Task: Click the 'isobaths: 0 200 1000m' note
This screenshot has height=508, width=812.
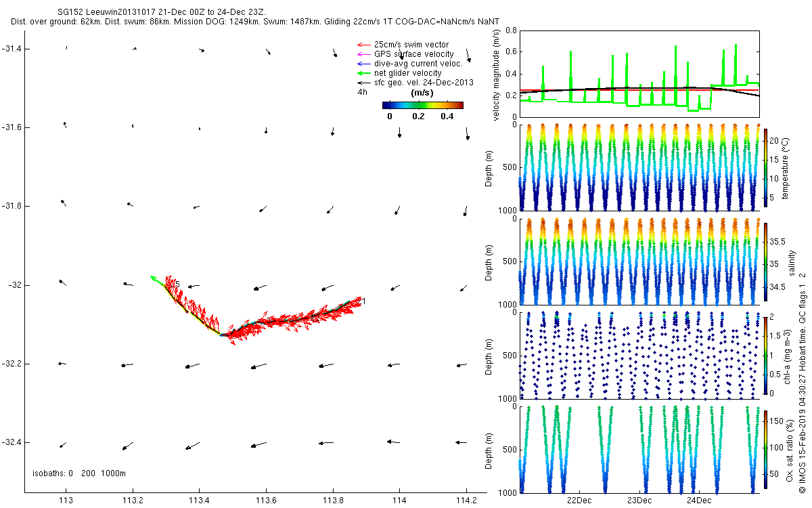Action: (x=79, y=473)
